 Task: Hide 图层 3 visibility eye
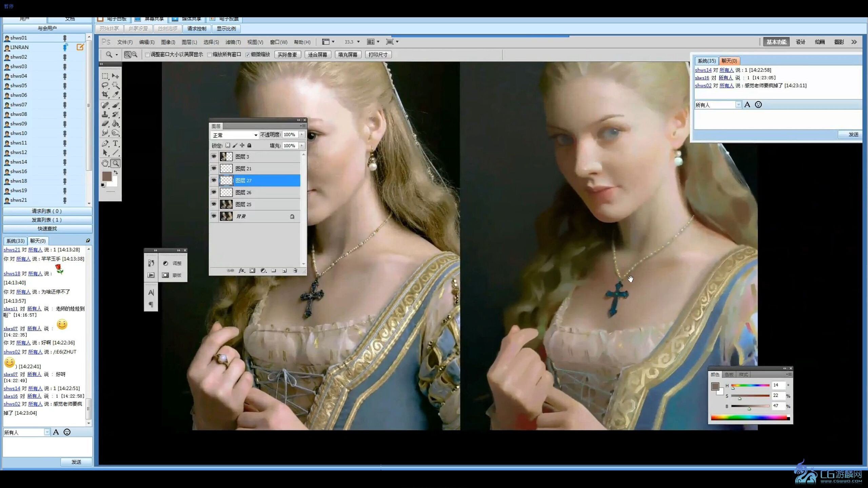[214, 156]
